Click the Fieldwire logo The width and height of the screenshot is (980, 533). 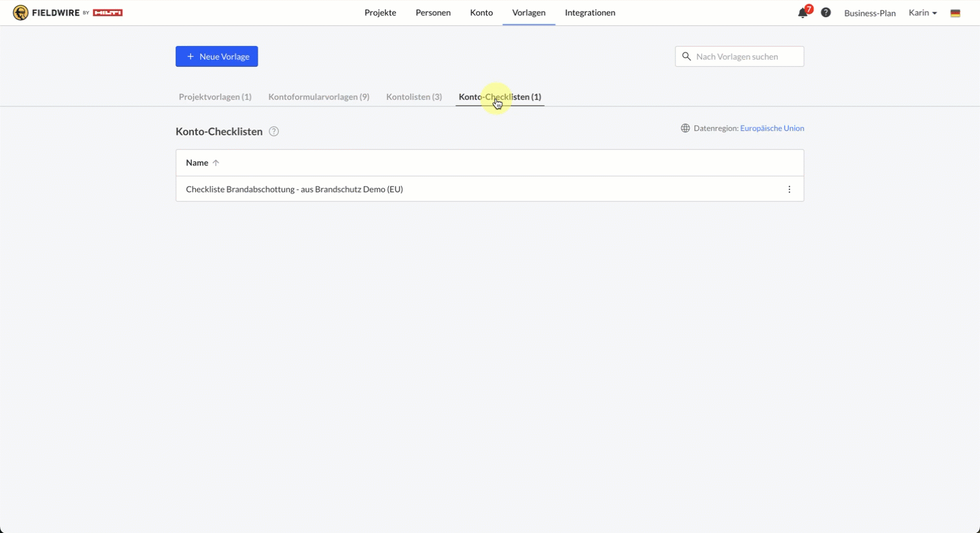[46, 12]
